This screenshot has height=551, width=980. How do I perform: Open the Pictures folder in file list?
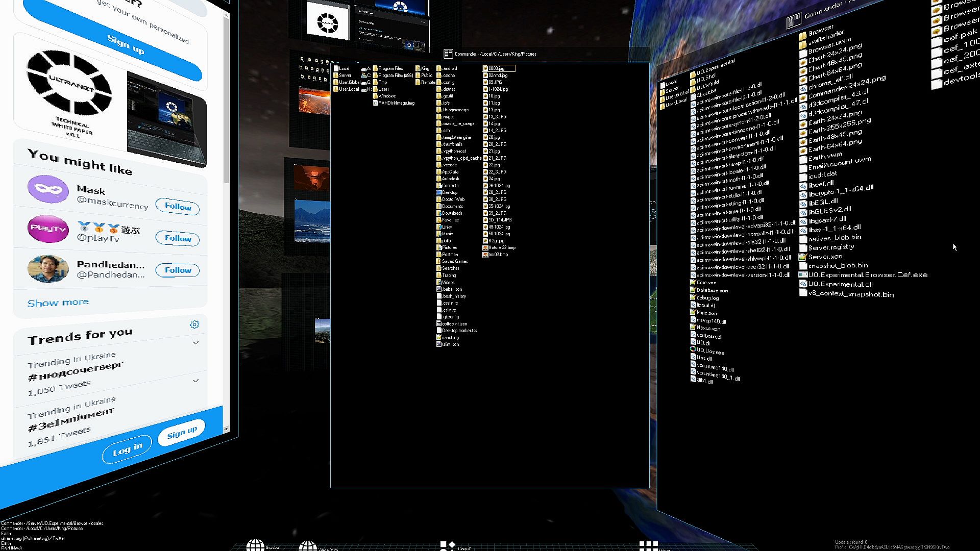pos(449,247)
